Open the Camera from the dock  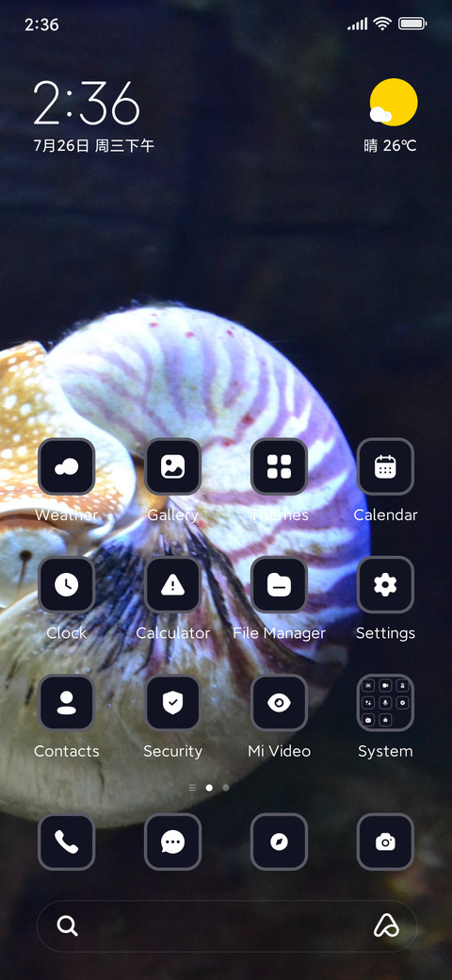coord(385,841)
